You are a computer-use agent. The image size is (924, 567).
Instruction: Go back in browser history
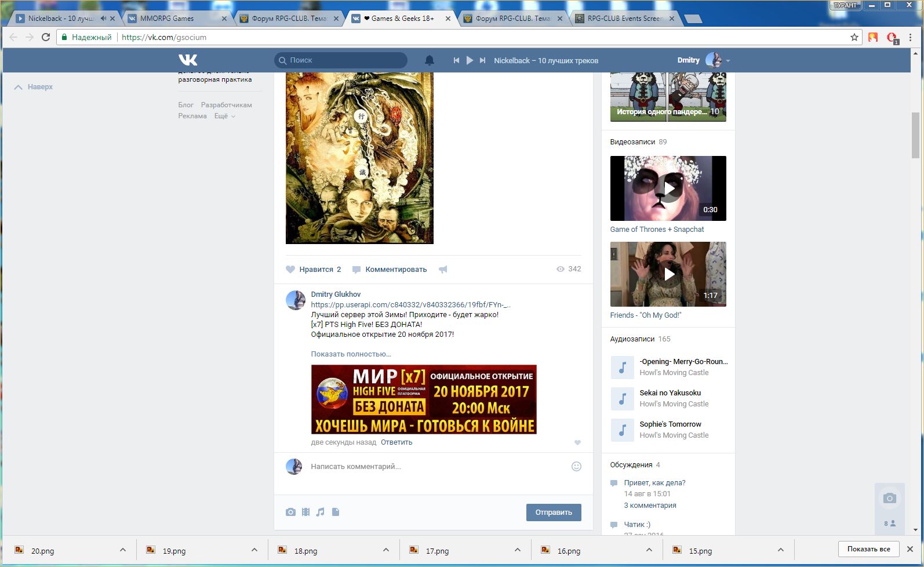[x=13, y=37]
